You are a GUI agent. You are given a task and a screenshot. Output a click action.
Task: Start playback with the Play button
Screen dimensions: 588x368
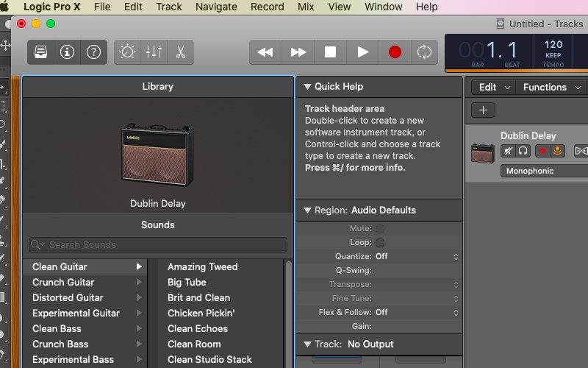pyautogui.click(x=362, y=52)
